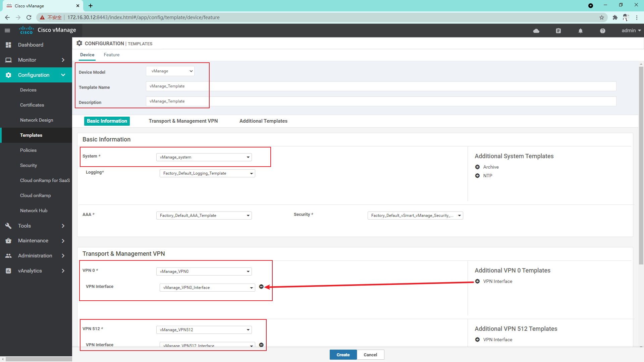Click the Create button
644x362 pixels.
pyautogui.click(x=343, y=355)
